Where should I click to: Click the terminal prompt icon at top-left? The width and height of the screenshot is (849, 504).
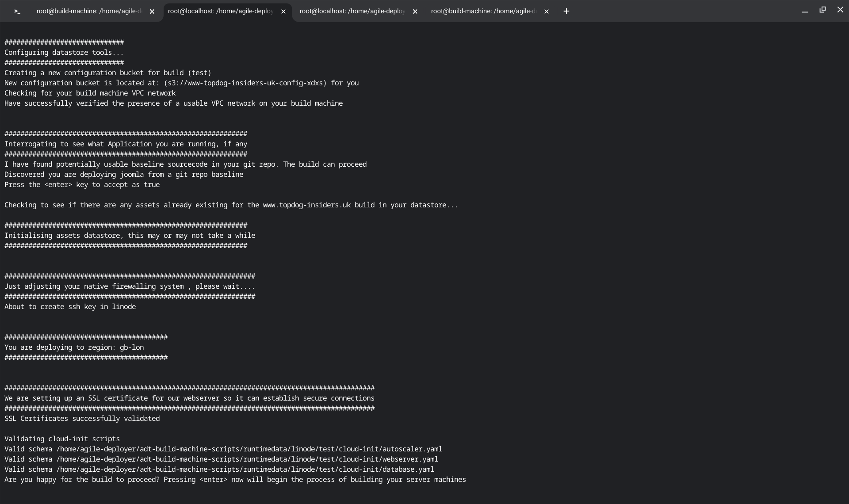(17, 11)
